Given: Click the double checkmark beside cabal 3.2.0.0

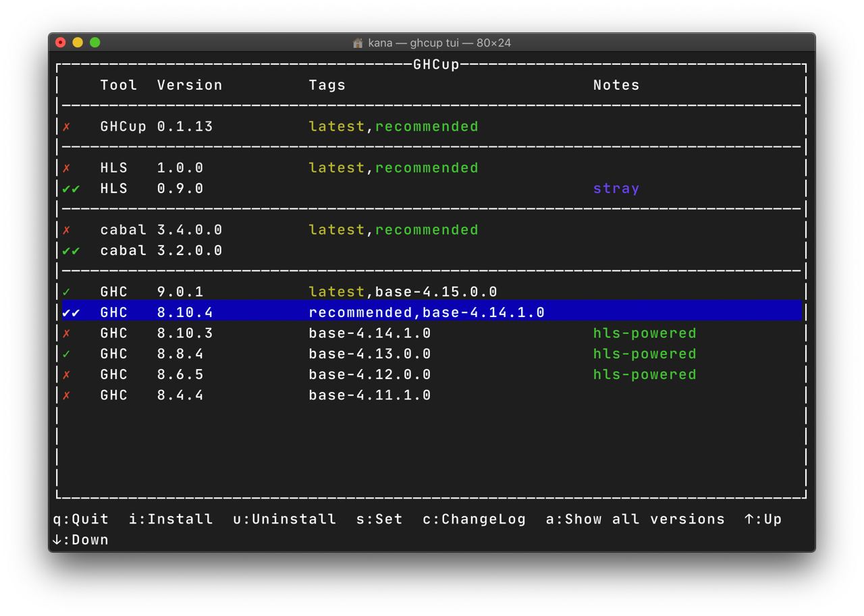Looking at the screenshot, I should coord(71,251).
